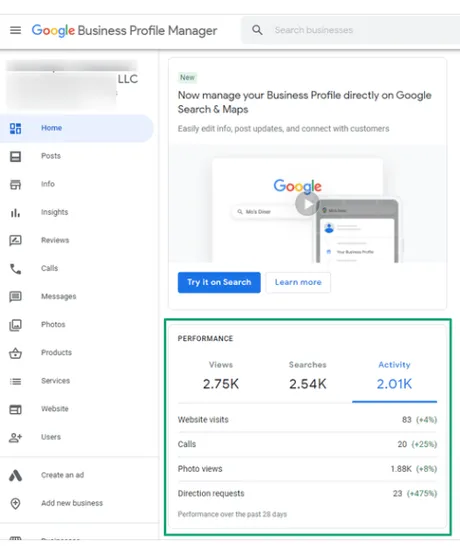The width and height of the screenshot is (460, 554).
Task: Open Products menu item
Action: tap(56, 353)
